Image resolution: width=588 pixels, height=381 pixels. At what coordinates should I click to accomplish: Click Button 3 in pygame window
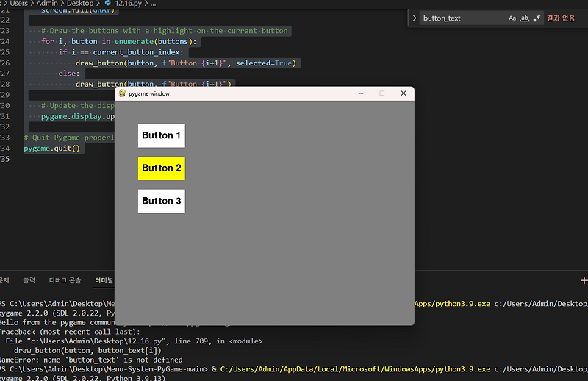161,201
